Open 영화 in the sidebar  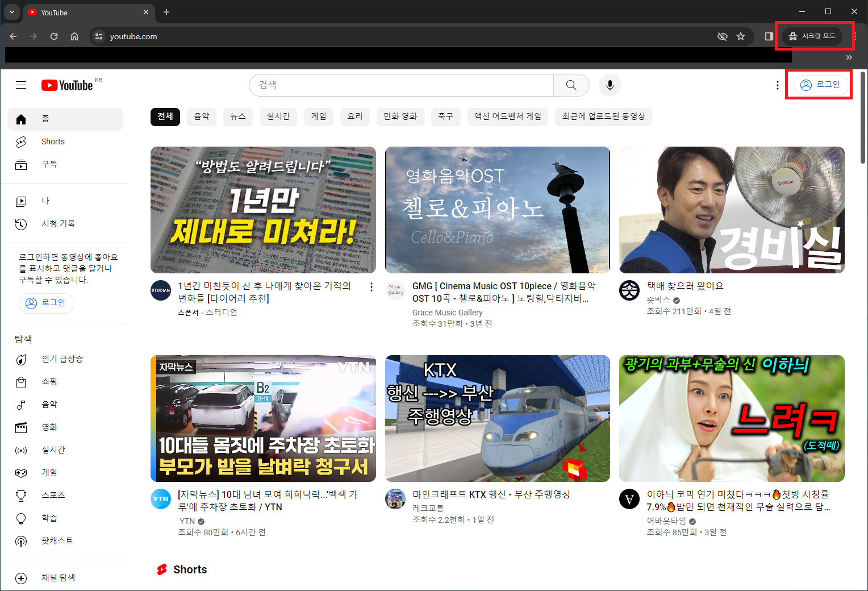[x=65, y=427]
